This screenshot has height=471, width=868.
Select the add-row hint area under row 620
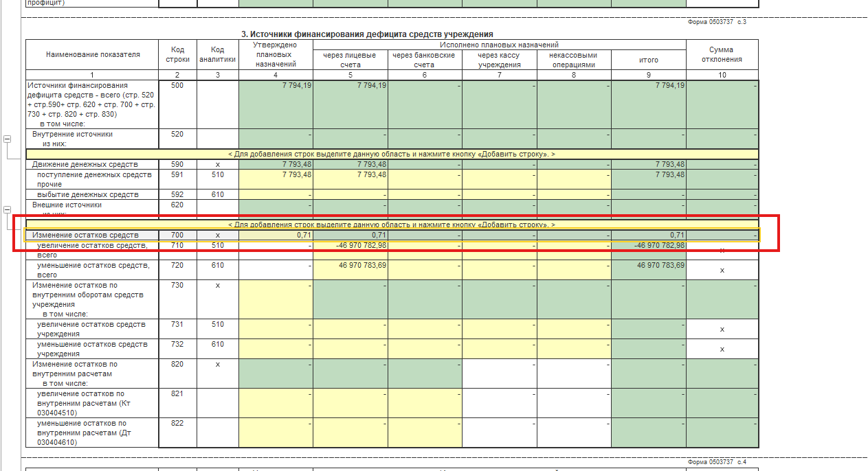(392, 225)
